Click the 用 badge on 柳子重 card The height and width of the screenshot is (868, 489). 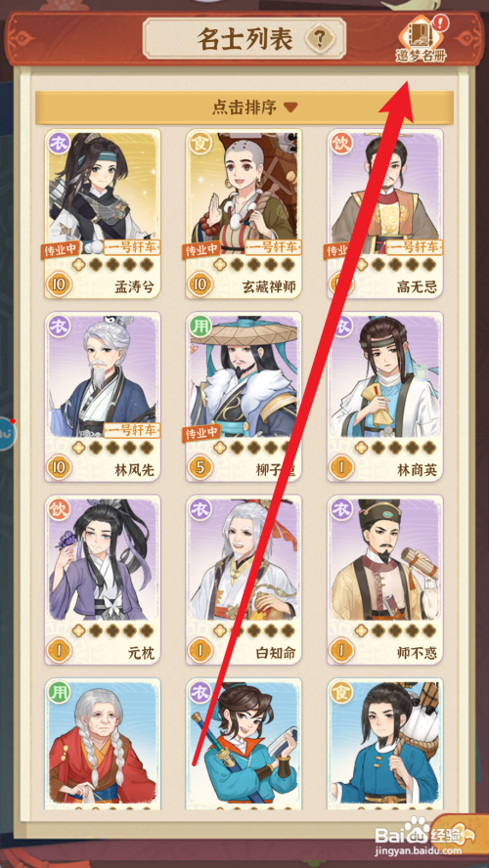[199, 325]
